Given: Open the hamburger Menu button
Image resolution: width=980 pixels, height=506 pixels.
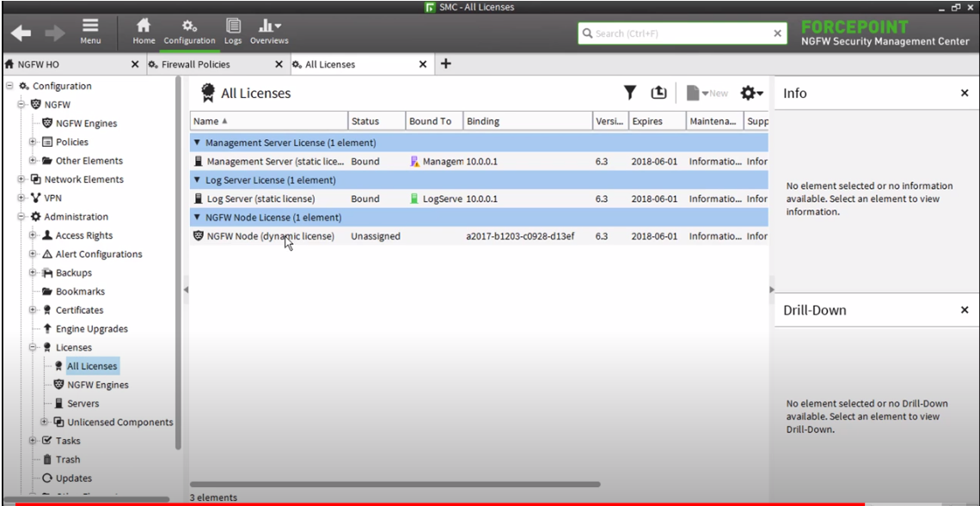Looking at the screenshot, I should point(90,31).
